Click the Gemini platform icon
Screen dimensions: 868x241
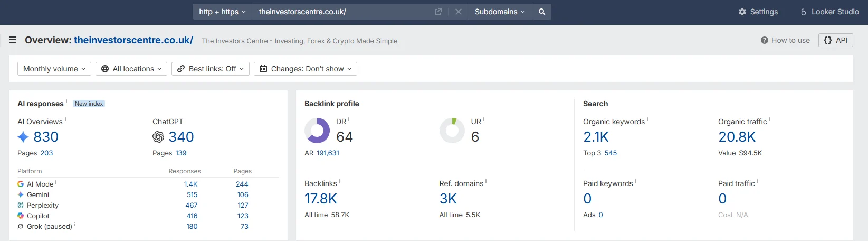click(21, 194)
